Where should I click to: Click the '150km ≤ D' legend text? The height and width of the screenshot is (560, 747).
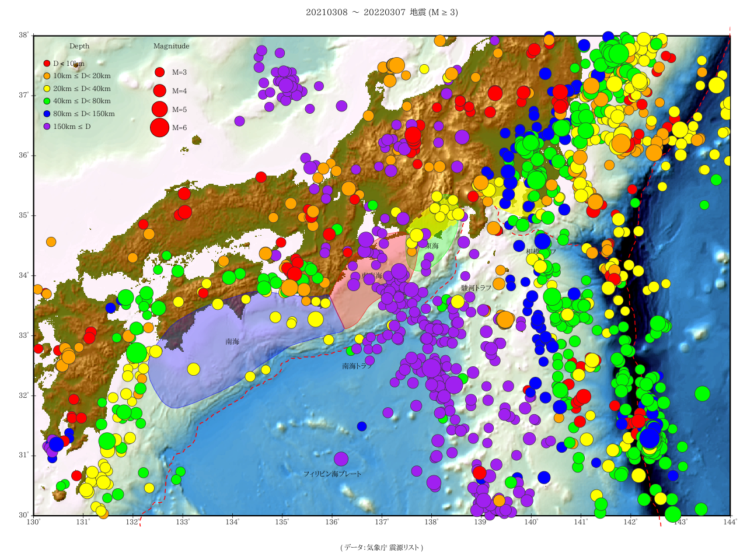[x=72, y=127]
